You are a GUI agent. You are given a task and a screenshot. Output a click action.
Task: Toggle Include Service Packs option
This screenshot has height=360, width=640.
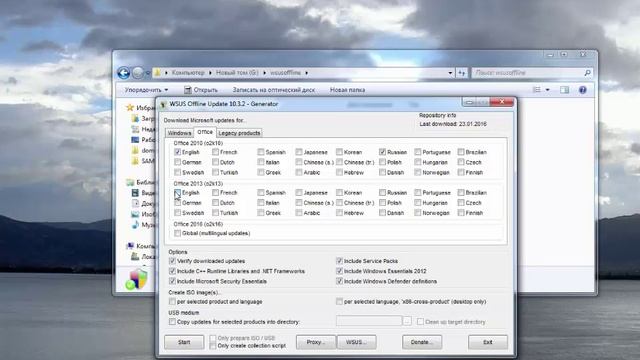pyautogui.click(x=339, y=261)
